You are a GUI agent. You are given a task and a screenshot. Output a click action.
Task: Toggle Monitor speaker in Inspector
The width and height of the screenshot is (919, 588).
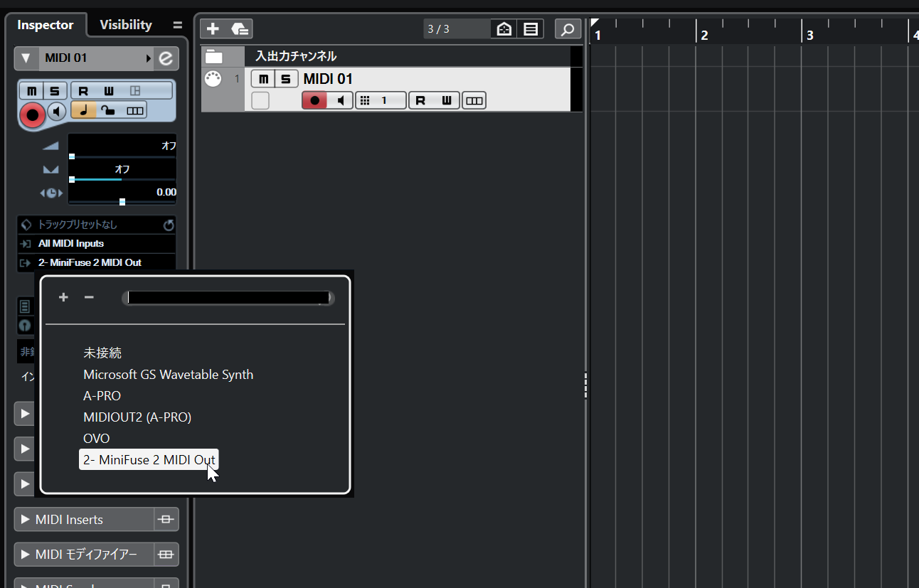57,112
